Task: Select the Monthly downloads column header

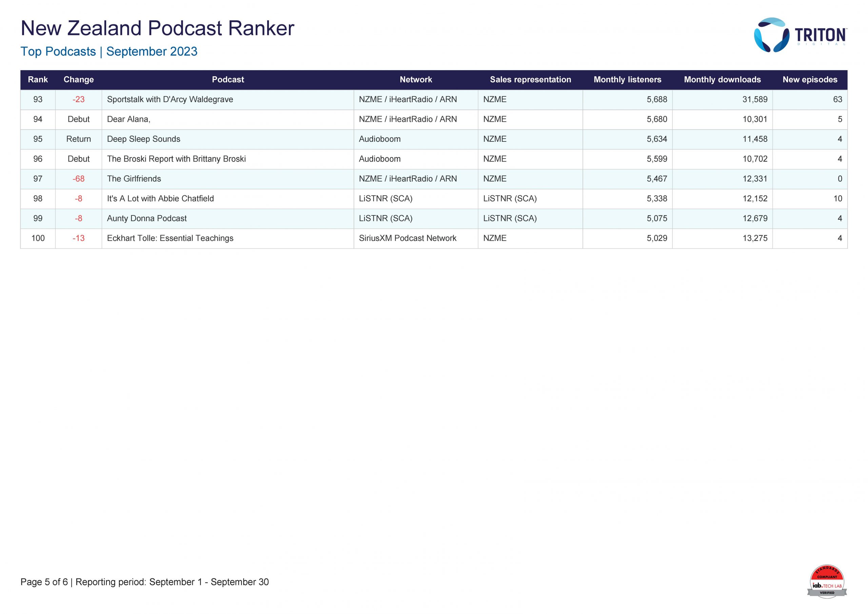Action: click(x=723, y=79)
